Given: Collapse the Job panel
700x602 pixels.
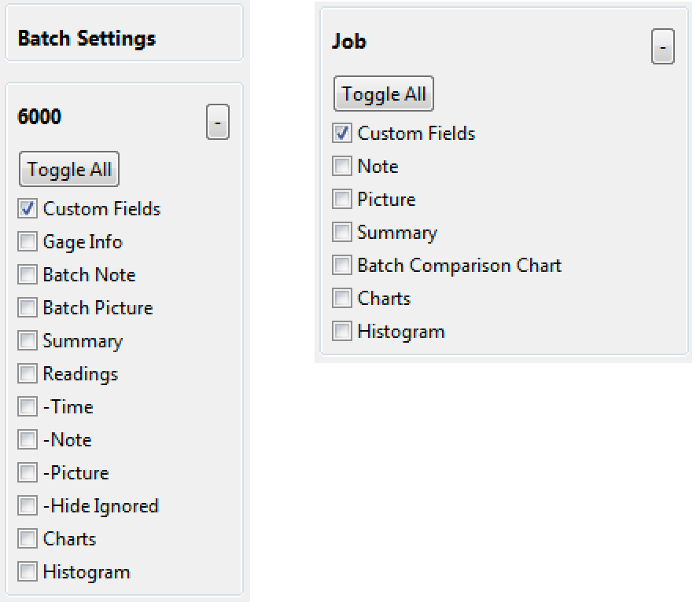Looking at the screenshot, I should coord(662,47).
